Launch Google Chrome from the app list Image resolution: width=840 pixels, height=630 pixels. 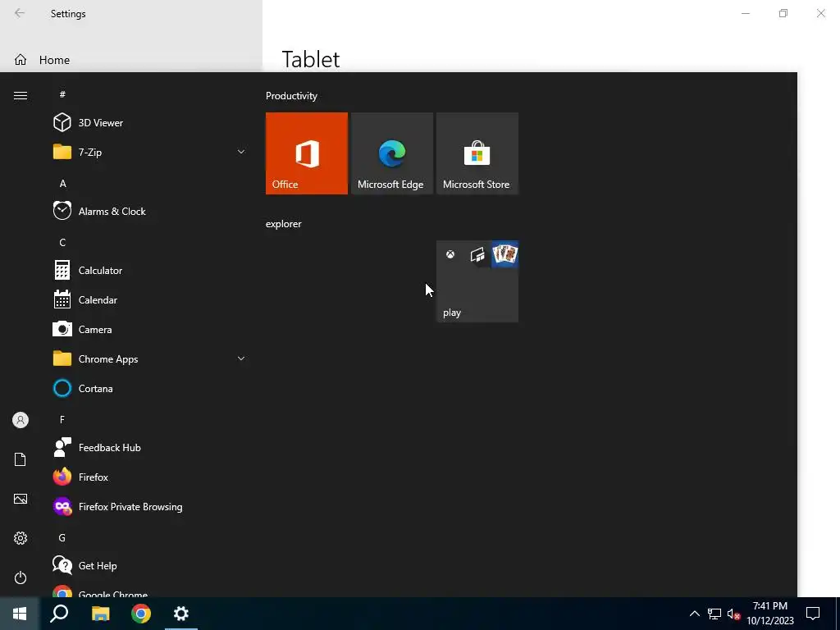[149, 591]
